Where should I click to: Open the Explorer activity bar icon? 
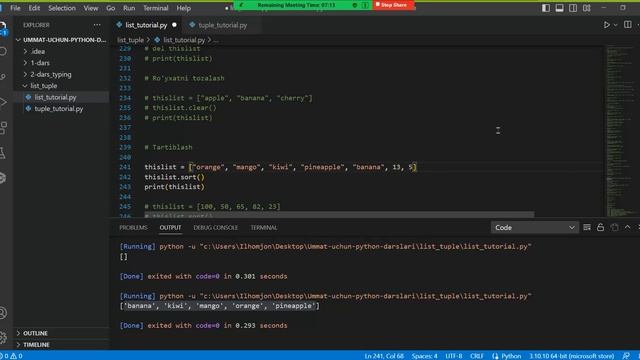pyautogui.click(x=3, y=27)
